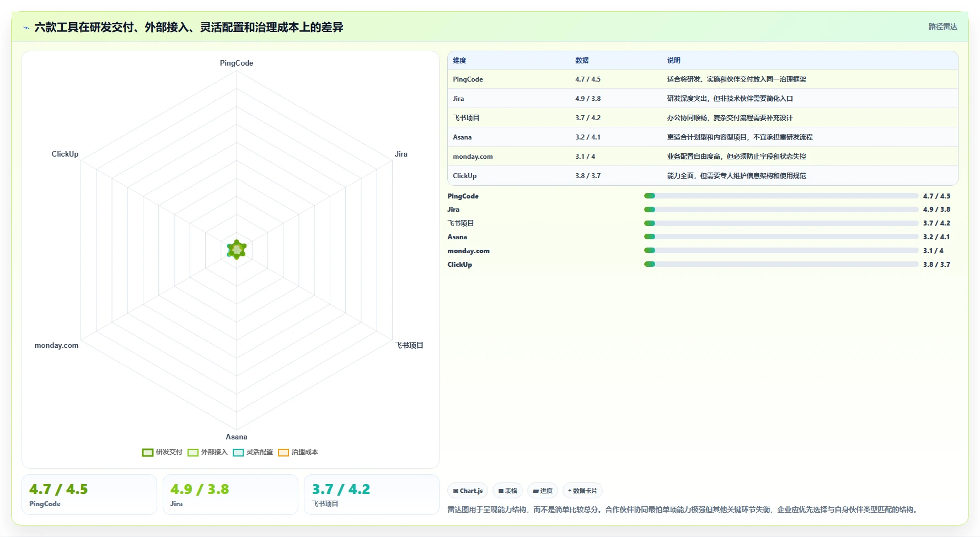
Task: Click the Jira radar axis label
Action: tap(401, 154)
